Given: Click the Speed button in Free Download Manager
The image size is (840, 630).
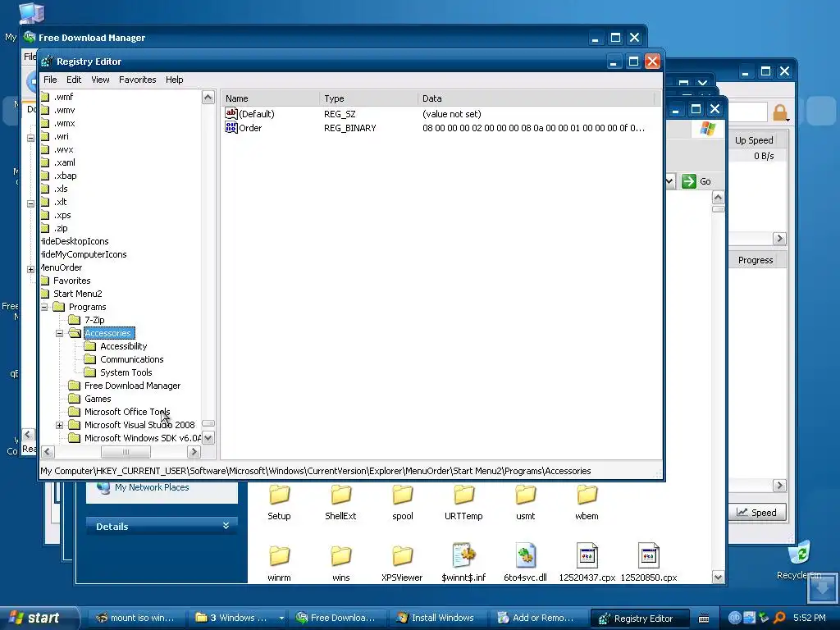Looking at the screenshot, I should coord(756,512).
